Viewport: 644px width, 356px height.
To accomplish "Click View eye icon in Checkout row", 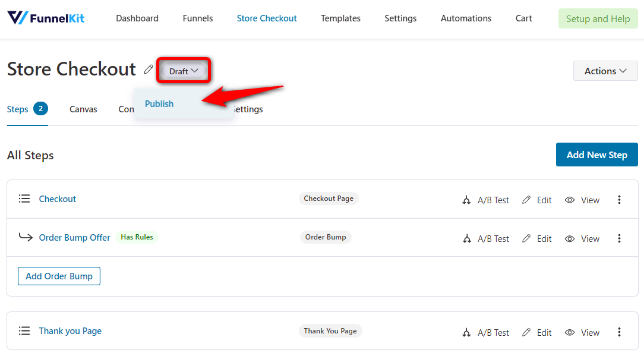I will (x=570, y=200).
